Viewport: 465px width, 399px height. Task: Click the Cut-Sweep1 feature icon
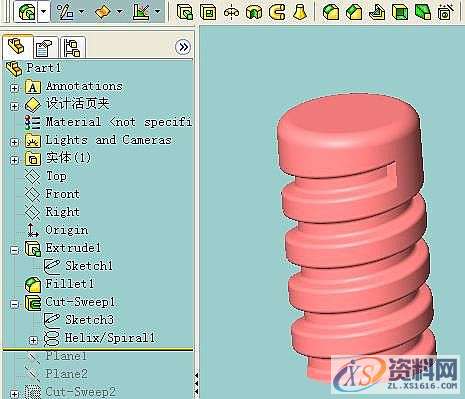tap(33, 303)
